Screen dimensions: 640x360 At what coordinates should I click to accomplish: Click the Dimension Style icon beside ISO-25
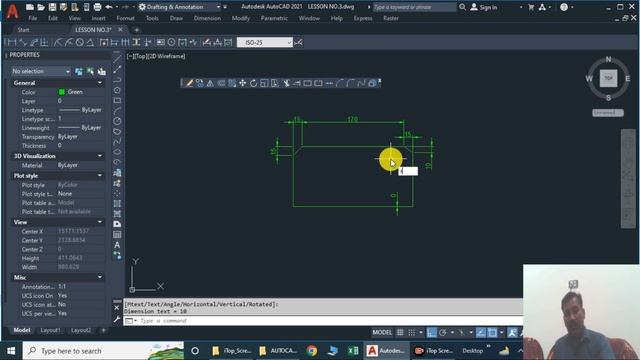(x=298, y=42)
